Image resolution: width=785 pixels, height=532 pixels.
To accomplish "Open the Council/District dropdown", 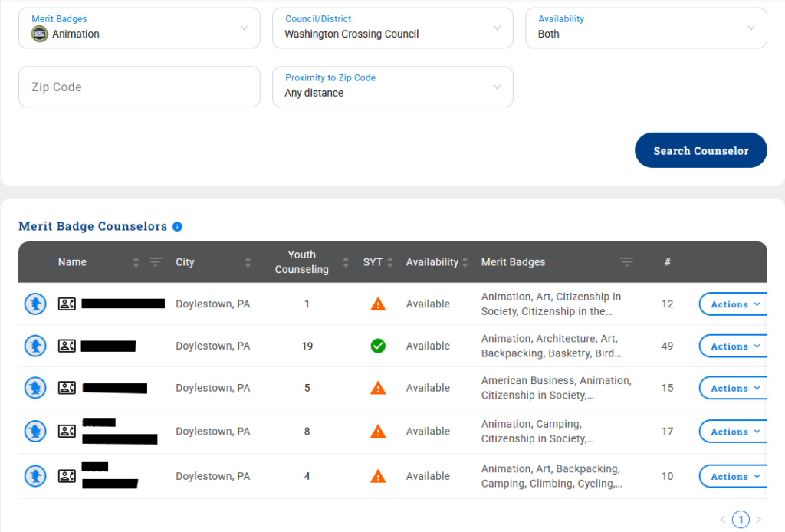I will (x=392, y=28).
